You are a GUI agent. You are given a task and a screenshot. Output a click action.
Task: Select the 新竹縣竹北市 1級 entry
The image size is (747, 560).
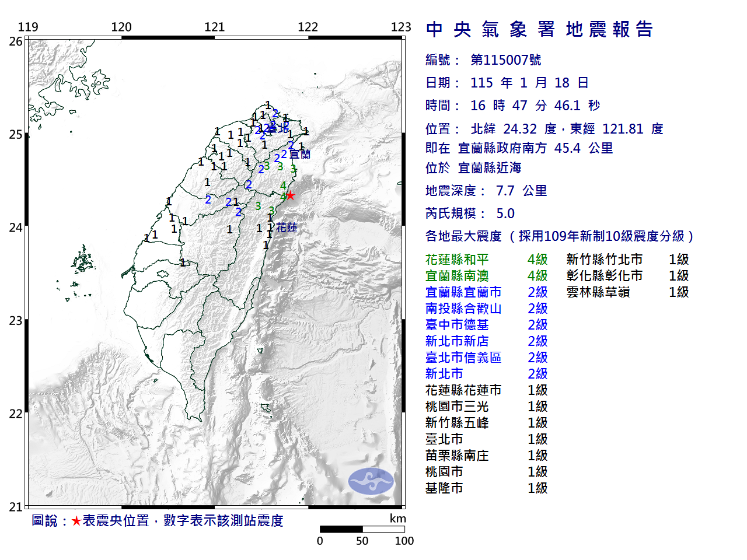pyautogui.click(x=627, y=260)
